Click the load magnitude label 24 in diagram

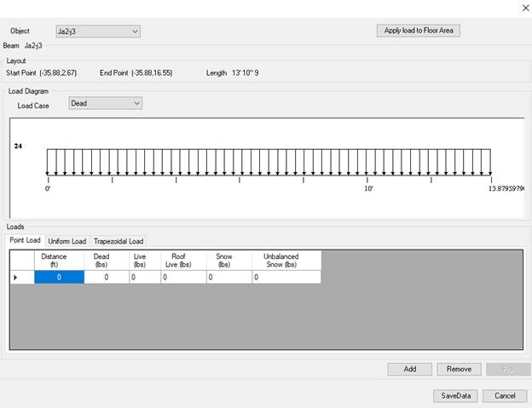point(18,146)
